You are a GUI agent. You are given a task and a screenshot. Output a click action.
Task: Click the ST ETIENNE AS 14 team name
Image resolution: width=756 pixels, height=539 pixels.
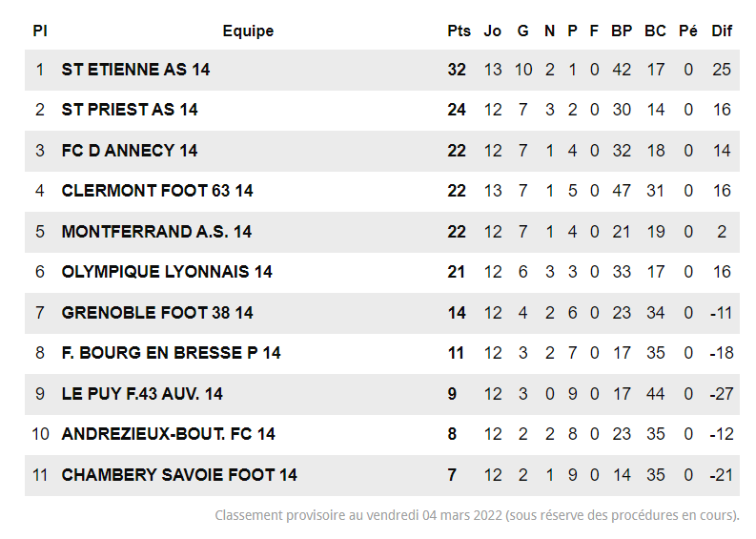pyautogui.click(x=135, y=70)
